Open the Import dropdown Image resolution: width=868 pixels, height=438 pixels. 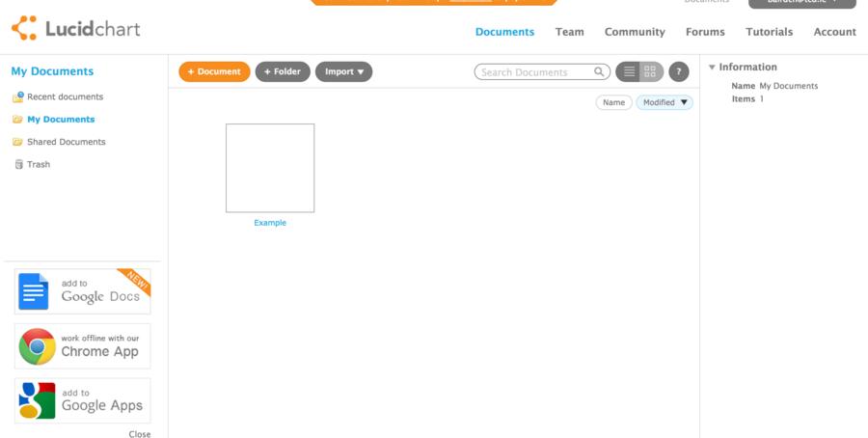click(x=343, y=72)
